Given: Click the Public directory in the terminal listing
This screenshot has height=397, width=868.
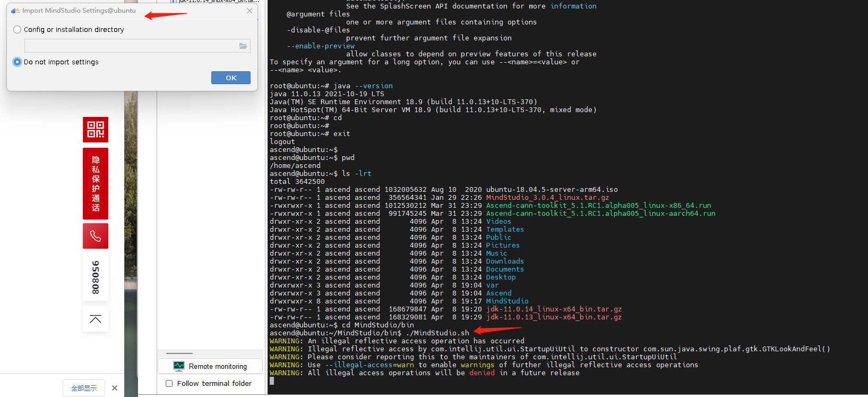Looking at the screenshot, I should [x=499, y=238].
